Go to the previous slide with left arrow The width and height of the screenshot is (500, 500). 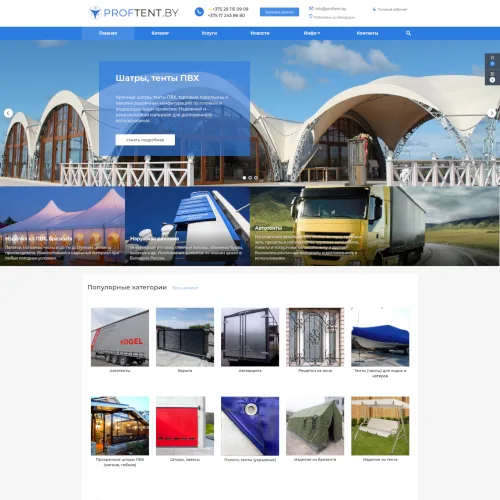click(8, 113)
